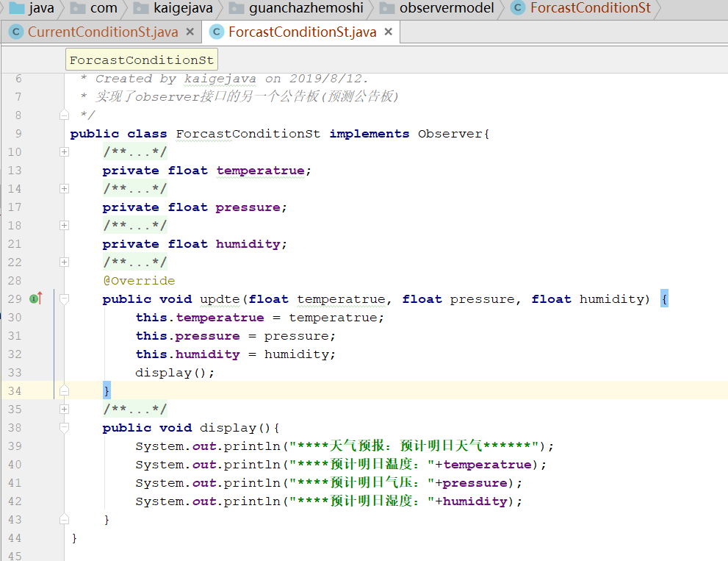Select the ForcastConditionSt.java tab

[x=302, y=32]
